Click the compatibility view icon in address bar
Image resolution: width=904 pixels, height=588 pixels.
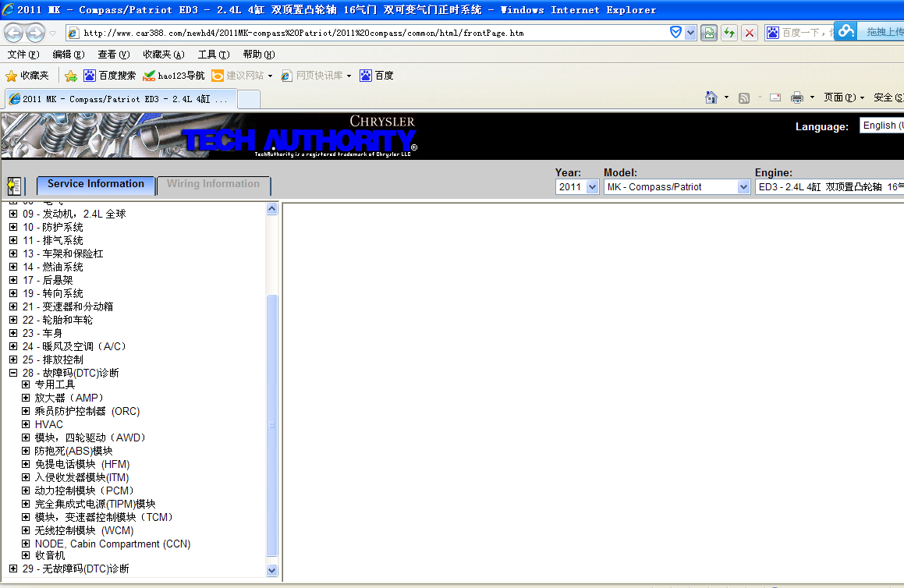(x=709, y=33)
